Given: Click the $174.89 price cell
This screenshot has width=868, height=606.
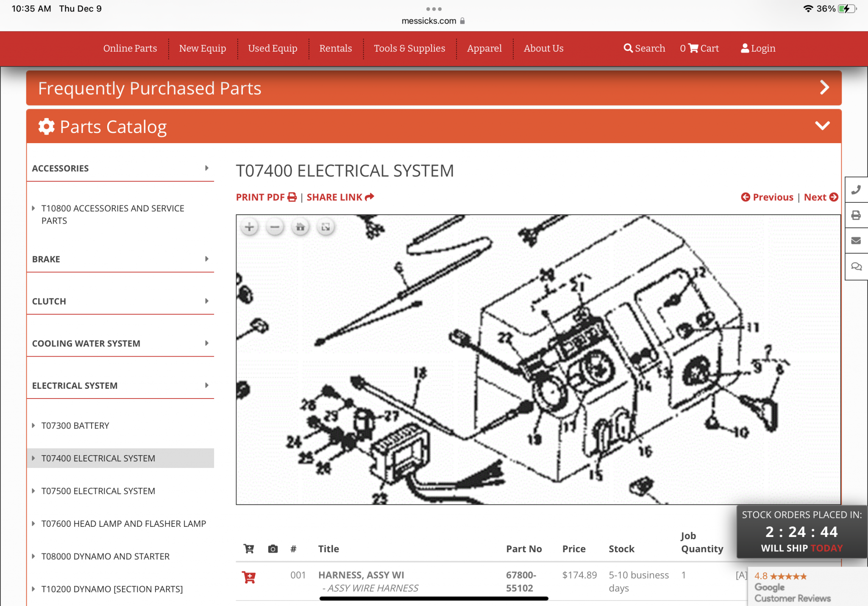Looking at the screenshot, I should [579, 575].
